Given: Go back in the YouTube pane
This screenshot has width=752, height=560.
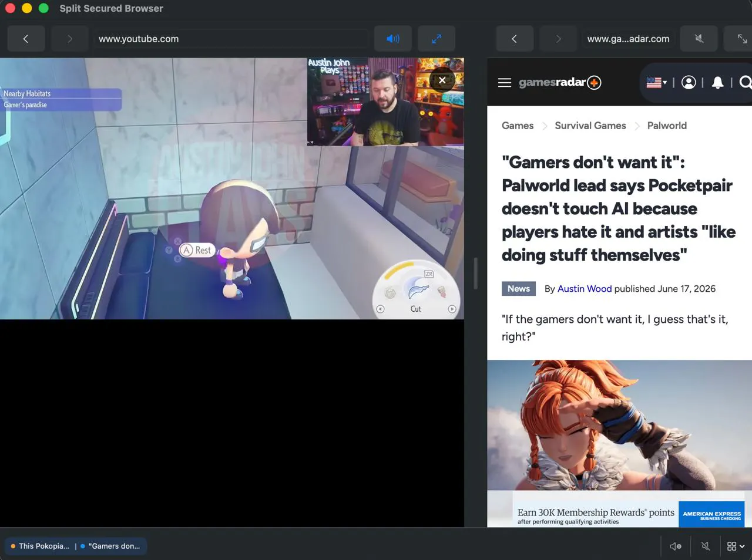Looking at the screenshot, I should (26, 39).
